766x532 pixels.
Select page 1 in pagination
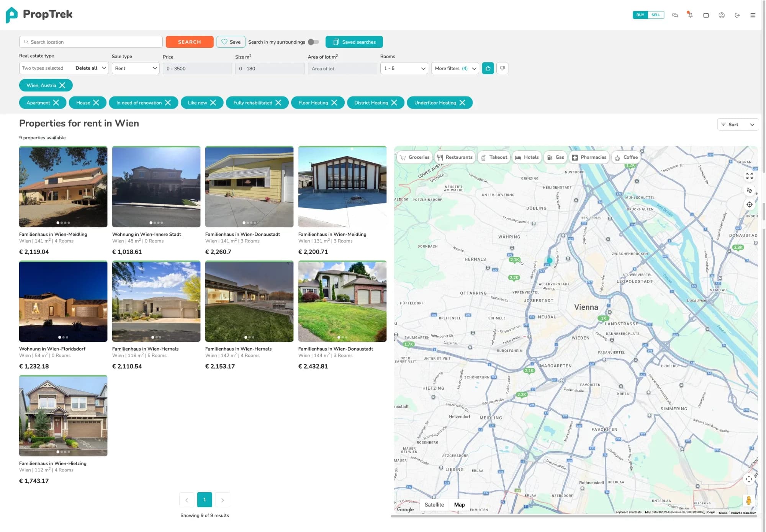click(x=205, y=500)
